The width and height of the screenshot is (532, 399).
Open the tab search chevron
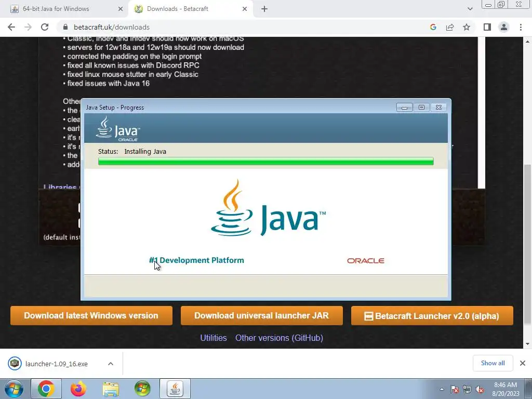(x=470, y=9)
